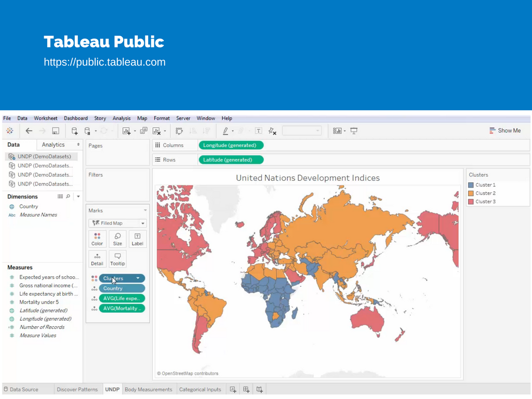Open the Show/Hide Cards dropdown arrow
This screenshot has height=399, width=532.
tap(345, 131)
